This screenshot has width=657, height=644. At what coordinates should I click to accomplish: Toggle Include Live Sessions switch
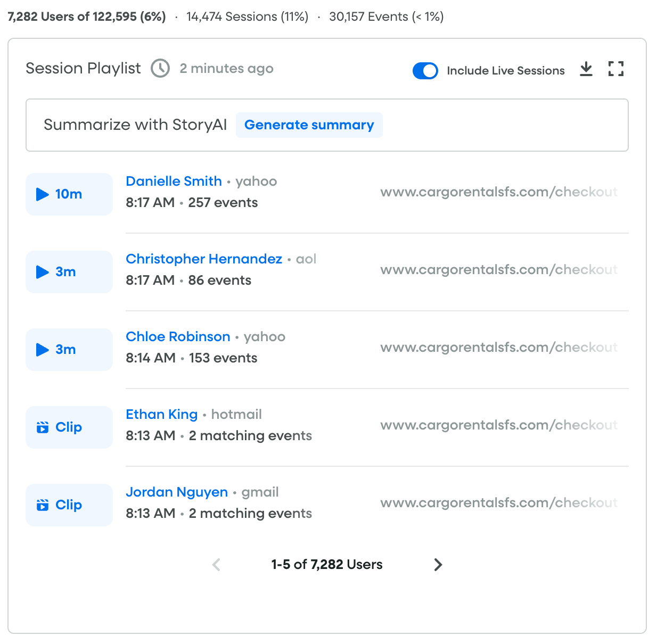(x=425, y=71)
